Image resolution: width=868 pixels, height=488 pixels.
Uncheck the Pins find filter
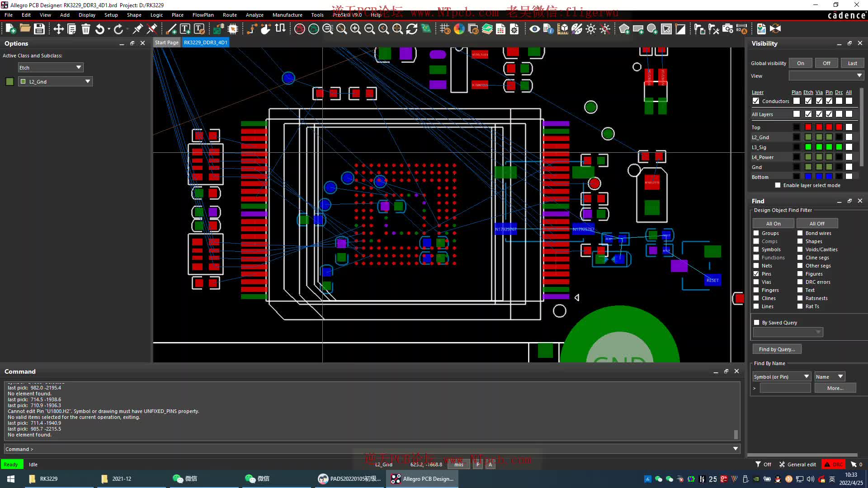click(756, 274)
